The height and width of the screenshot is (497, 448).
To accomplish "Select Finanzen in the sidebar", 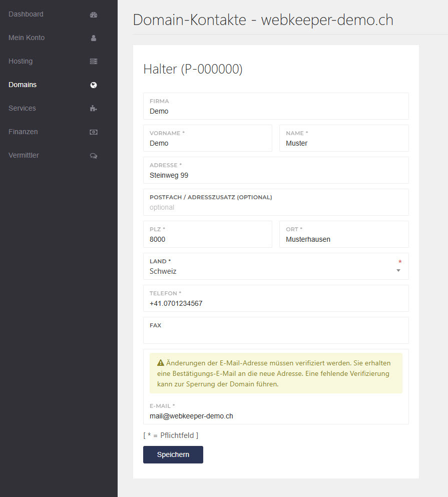I will [x=23, y=132].
